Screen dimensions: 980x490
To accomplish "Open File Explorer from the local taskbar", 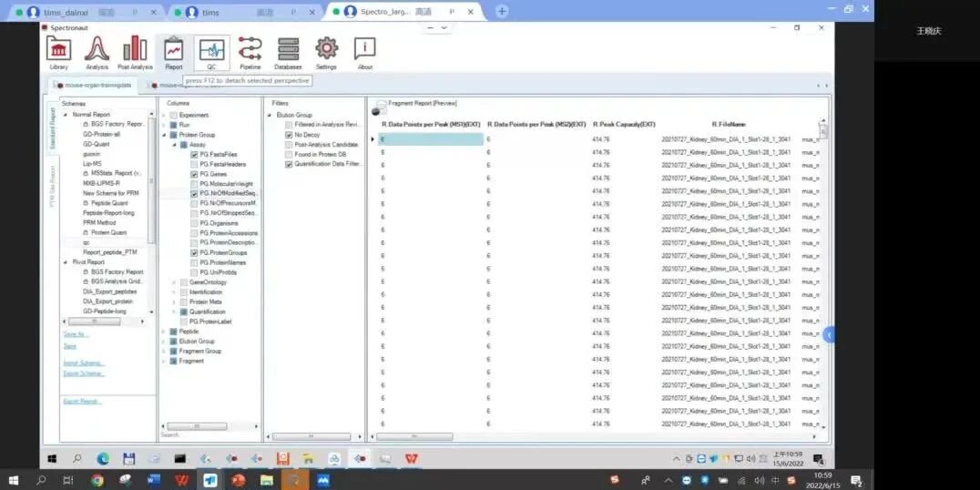I will click(x=267, y=481).
